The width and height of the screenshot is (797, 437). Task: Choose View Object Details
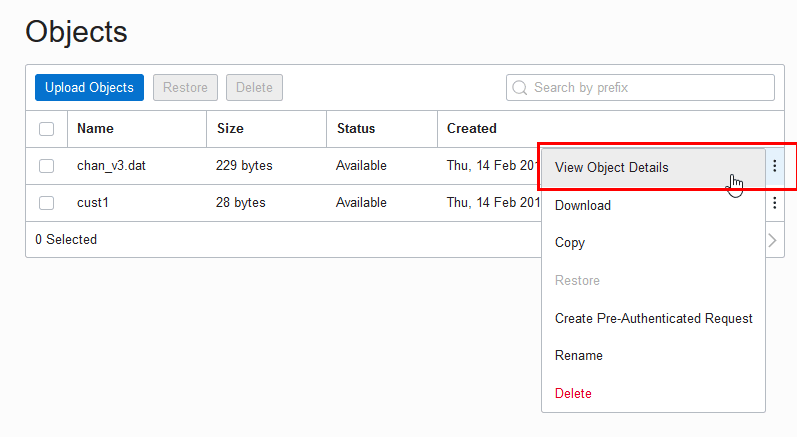pos(611,167)
